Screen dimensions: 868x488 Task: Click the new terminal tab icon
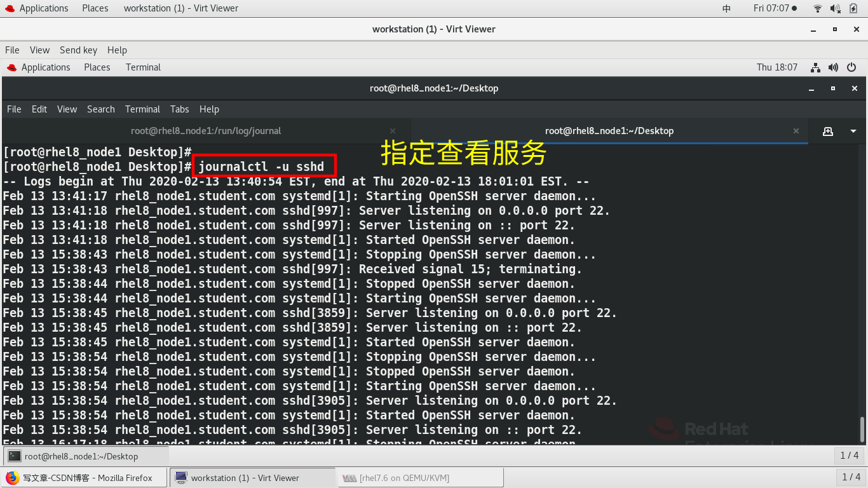coord(828,131)
